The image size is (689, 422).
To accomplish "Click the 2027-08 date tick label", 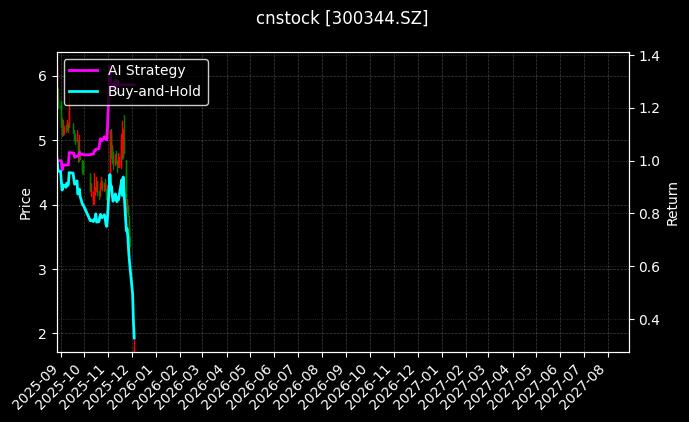I will 592,380.
